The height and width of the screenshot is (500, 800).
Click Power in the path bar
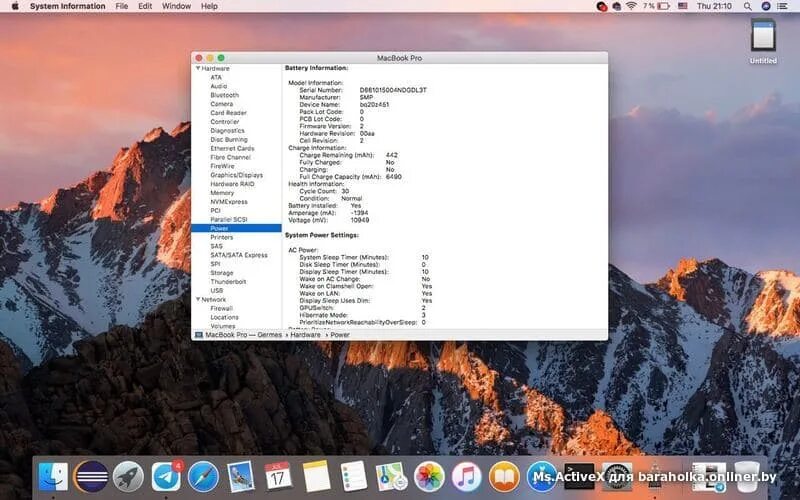pyautogui.click(x=340, y=335)
